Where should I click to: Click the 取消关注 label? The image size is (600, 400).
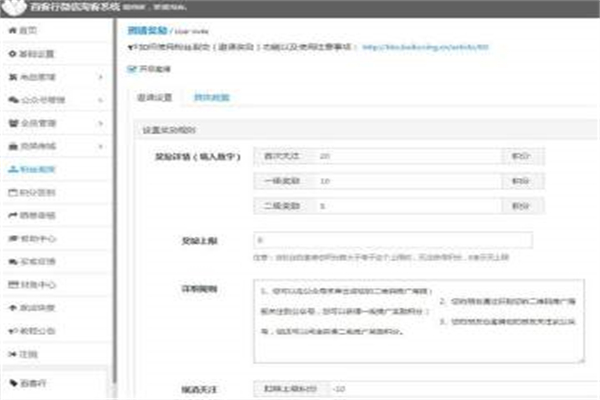tap(199, 390)
